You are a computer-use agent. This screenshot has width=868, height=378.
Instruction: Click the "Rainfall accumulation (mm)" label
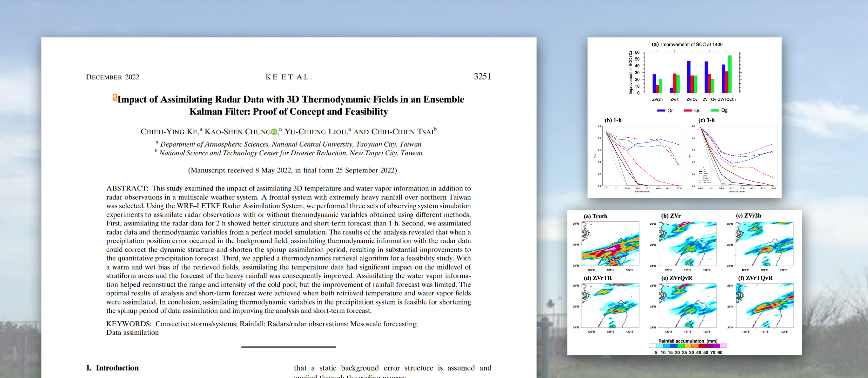click(x=688, y=341)
